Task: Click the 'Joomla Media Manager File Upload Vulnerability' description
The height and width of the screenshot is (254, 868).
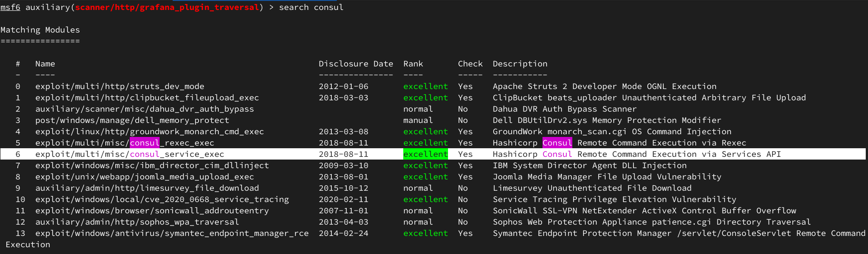Action: pyautogui.click(x=607, y=177)
